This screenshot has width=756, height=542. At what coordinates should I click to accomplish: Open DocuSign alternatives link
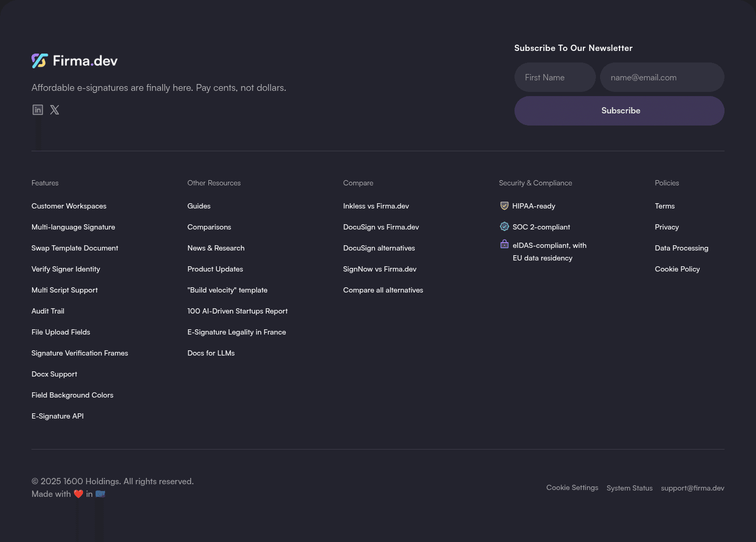(379, 248)
